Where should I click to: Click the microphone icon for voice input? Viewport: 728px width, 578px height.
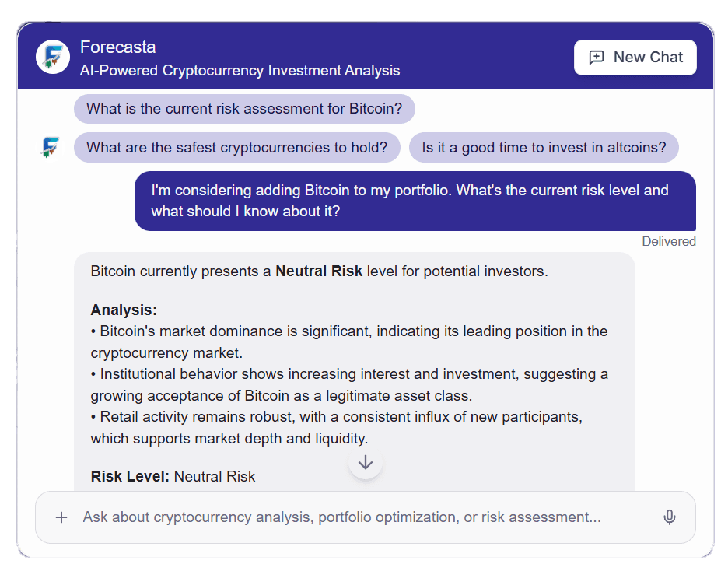(670, 517)
